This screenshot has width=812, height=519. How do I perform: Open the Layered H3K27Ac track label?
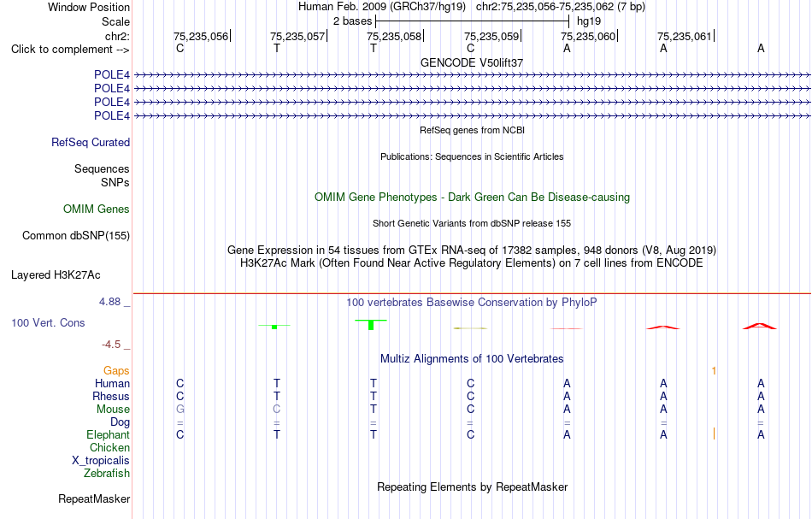tap(56, 275)
